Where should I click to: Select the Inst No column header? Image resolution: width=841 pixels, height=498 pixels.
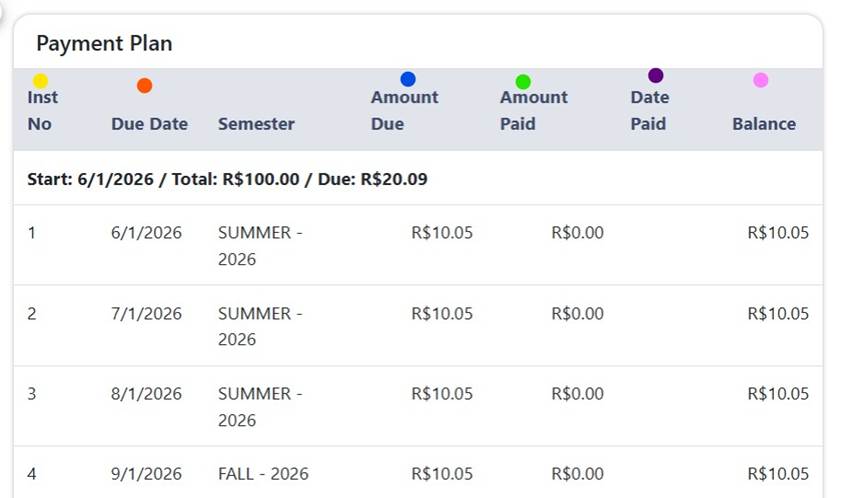tap(42, 111)
